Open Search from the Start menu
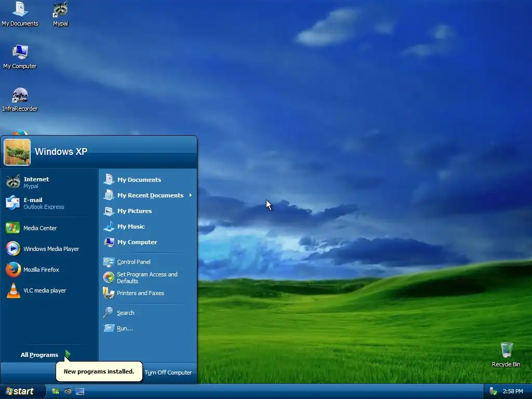The image size is (532, 399). point(148,312)
